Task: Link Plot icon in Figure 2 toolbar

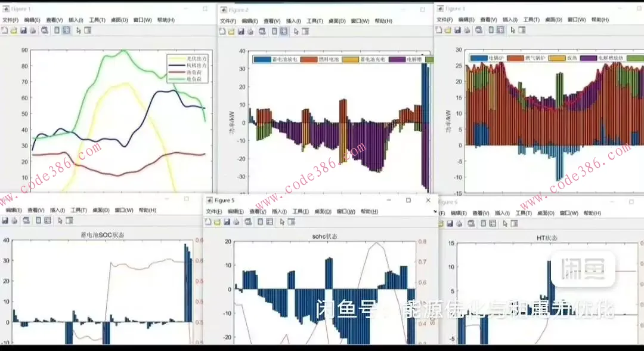Action: [x=262, y=31]
